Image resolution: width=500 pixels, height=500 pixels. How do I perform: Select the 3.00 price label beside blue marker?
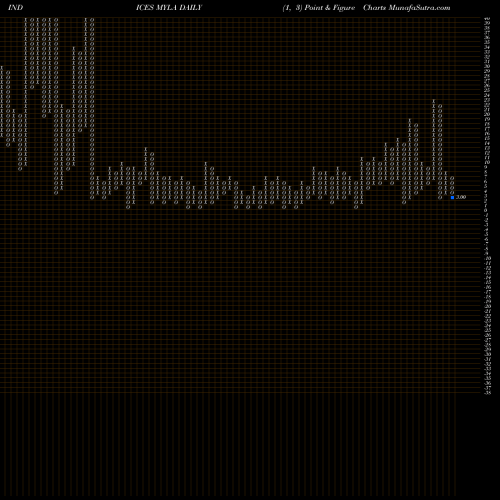click(461, 197)
